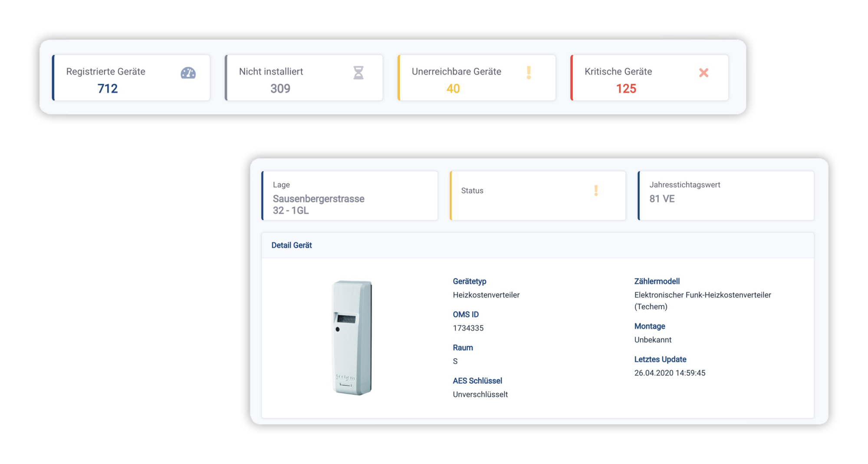Viewport: 868px width, 464px height.
Task: Select the Lage Sausenbergerstrasse card
Action: click(x=350, y=196)
